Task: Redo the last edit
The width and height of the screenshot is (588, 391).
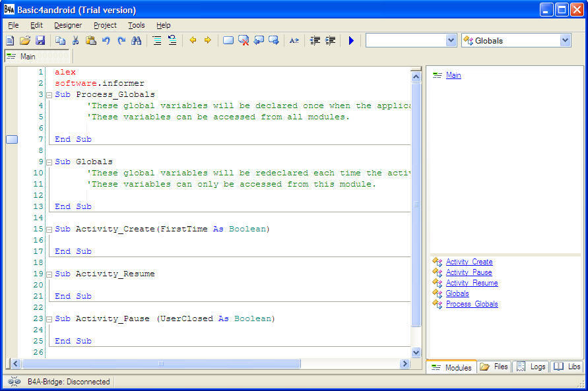Action: [121, 40]
